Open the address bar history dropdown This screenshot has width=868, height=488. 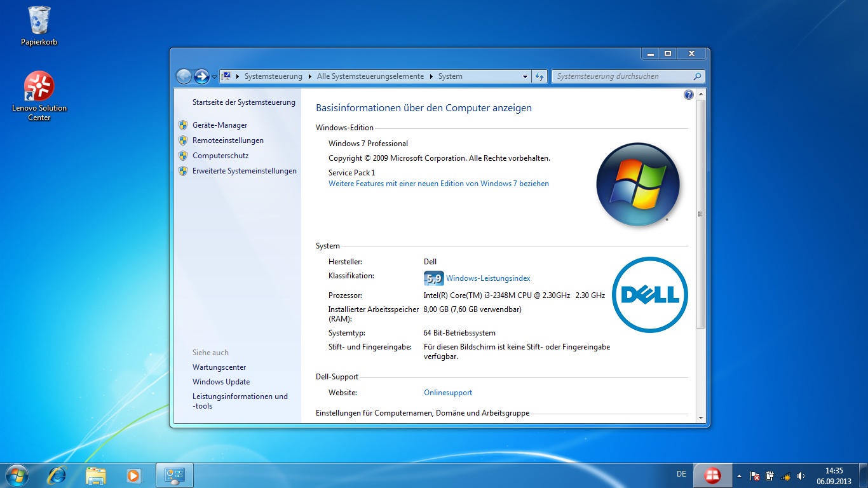coord(525,76)
